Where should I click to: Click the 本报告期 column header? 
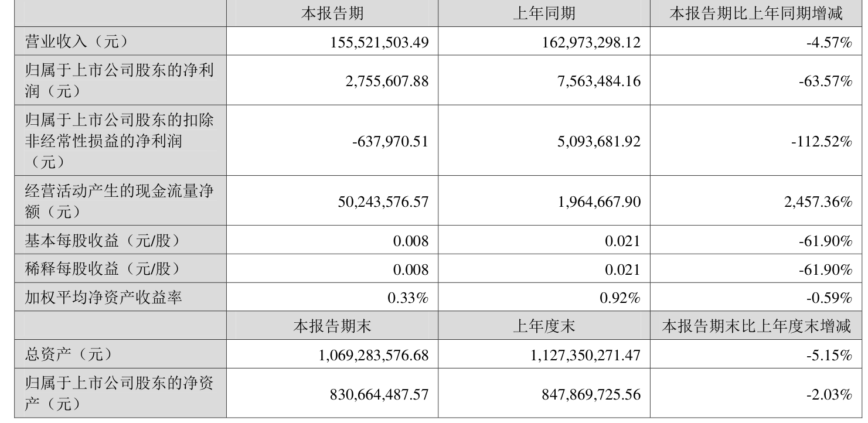pos(332,13)
